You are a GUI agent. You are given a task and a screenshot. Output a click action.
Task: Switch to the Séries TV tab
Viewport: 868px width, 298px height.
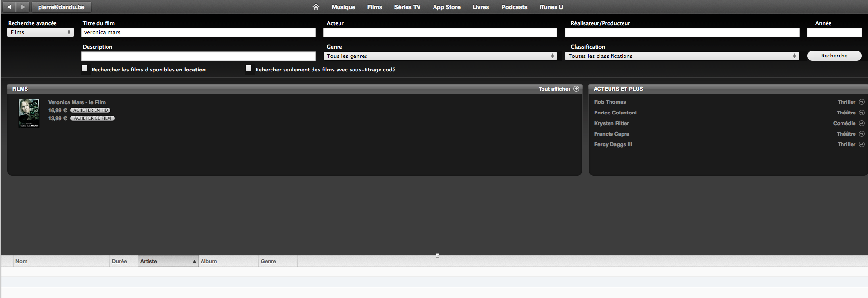click(x=407, y=7)
